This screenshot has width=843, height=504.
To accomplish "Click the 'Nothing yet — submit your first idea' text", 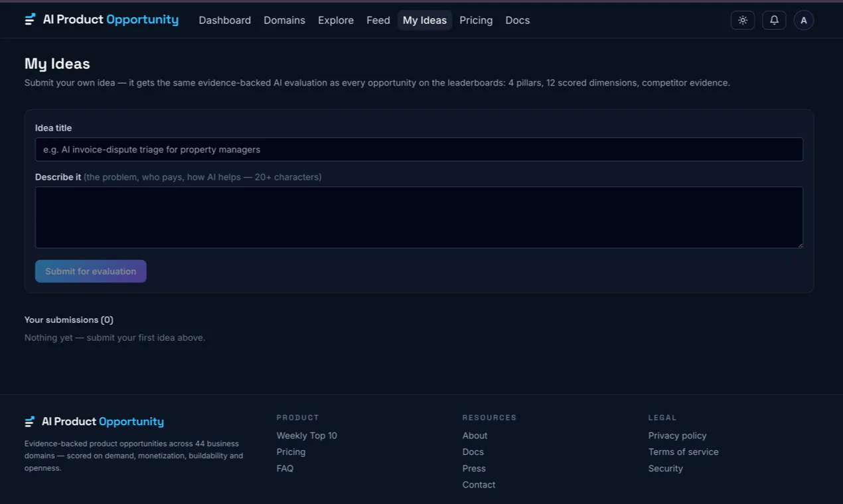I will [115, 338].
